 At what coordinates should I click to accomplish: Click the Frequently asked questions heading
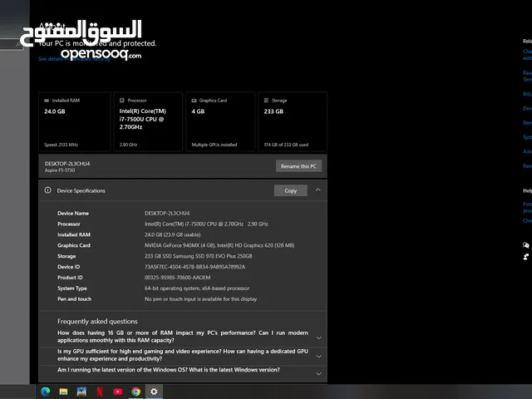97,322
